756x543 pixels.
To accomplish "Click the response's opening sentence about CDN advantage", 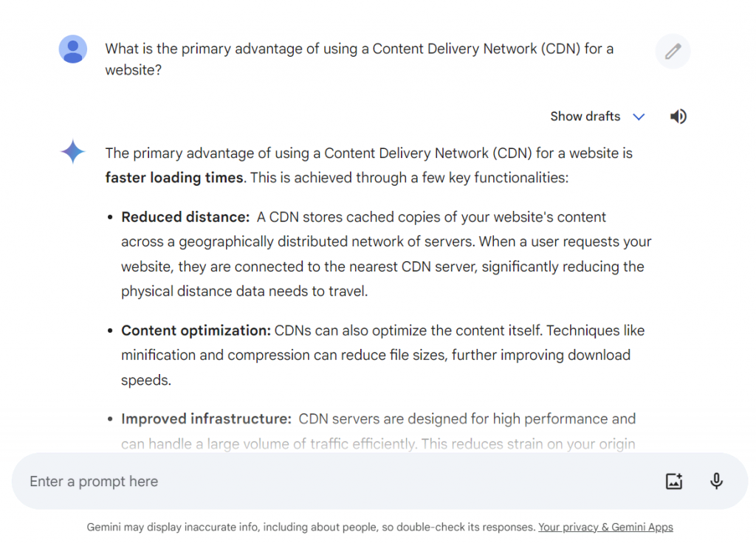I will click(368, 153).
